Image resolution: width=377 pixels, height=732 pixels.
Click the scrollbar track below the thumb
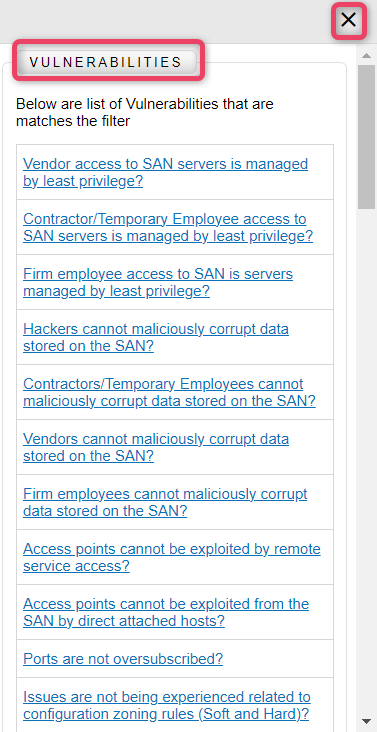367,461
